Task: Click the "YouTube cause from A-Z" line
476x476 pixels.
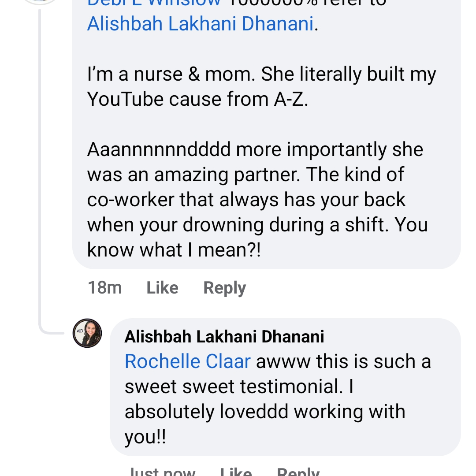Action: [197, 99]
